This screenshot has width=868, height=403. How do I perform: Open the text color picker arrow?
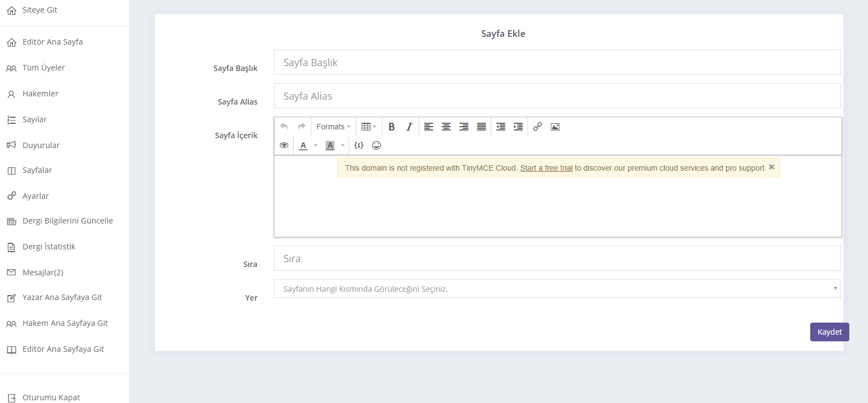click(x=316, y=145)
